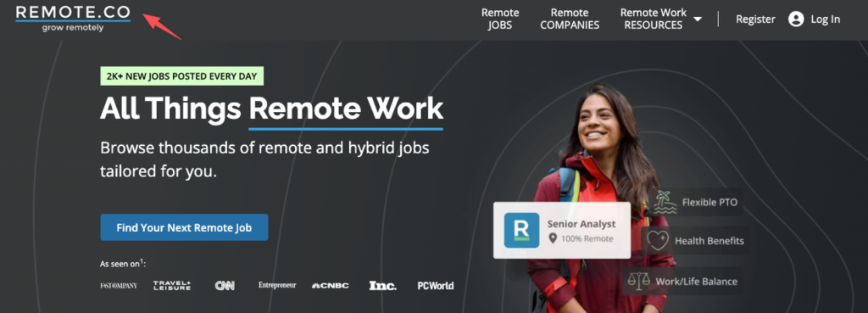This screenshot has width=868, height=313.
Task: Click the CNBC logo
Action: 331,286
